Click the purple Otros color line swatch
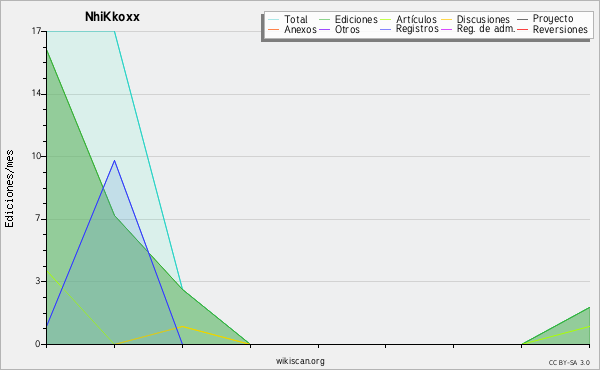This screenshot has width=600, height=370. pos(324,29)
